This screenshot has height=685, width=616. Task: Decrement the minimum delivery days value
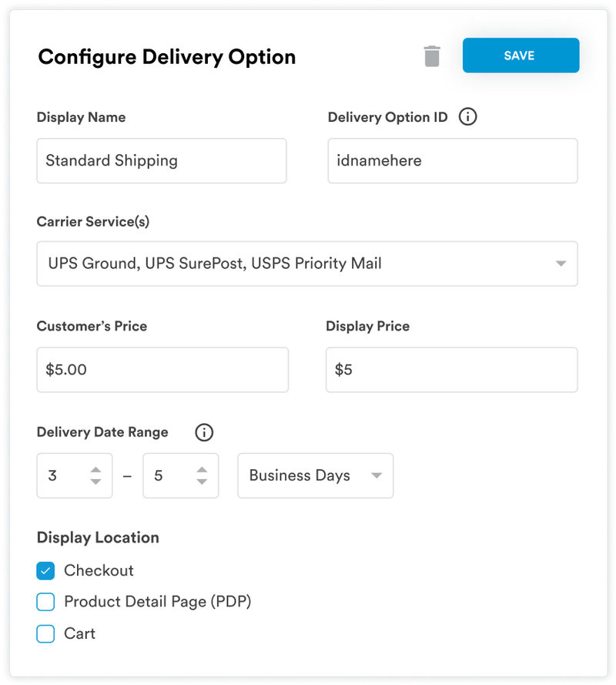[x=96, y=481]
